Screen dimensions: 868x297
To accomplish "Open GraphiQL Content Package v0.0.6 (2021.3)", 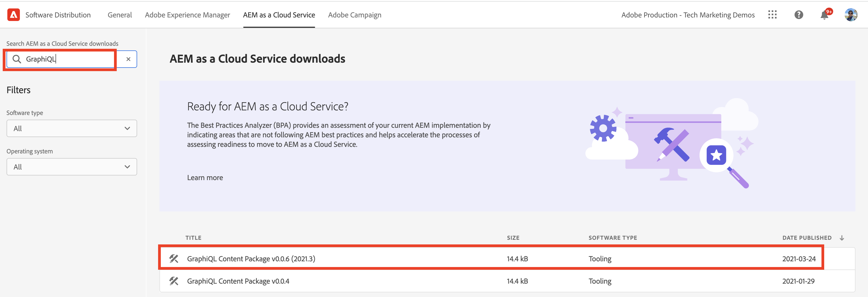I will [251, 259].
